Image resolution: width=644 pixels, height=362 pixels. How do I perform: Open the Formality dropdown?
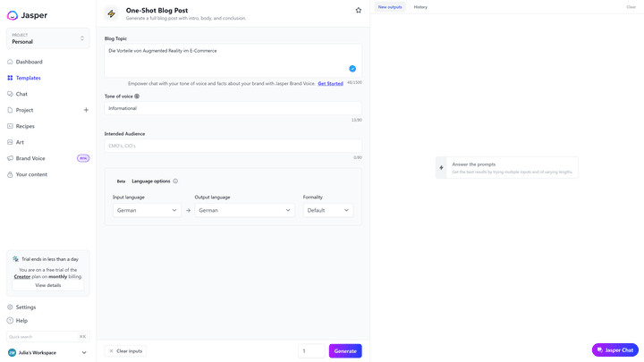[x=327, y=210]
